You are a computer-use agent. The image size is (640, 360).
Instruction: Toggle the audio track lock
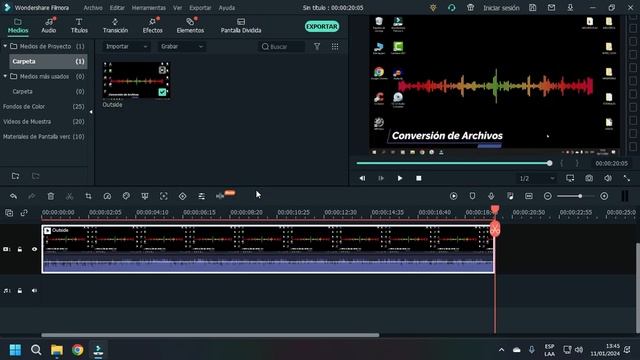click(20, 291)
